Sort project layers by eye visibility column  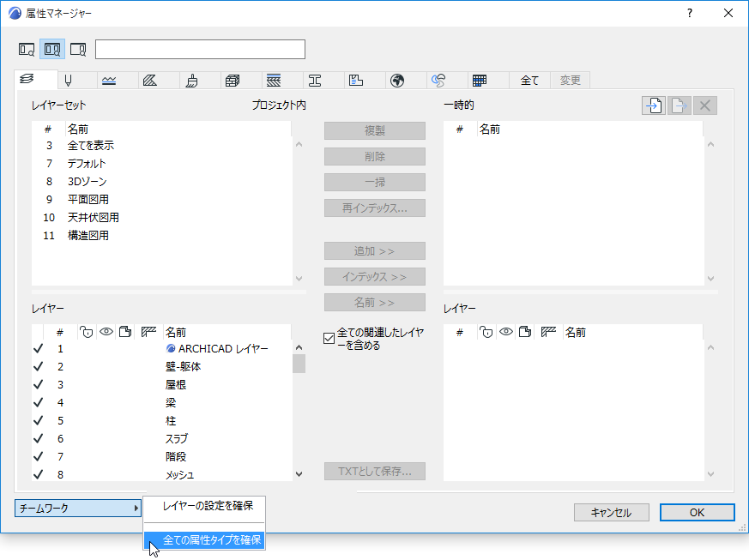click(106, 332)
